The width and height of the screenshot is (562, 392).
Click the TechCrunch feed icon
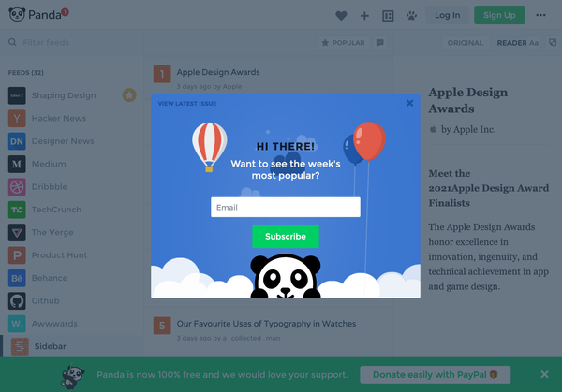click(17, 210)
